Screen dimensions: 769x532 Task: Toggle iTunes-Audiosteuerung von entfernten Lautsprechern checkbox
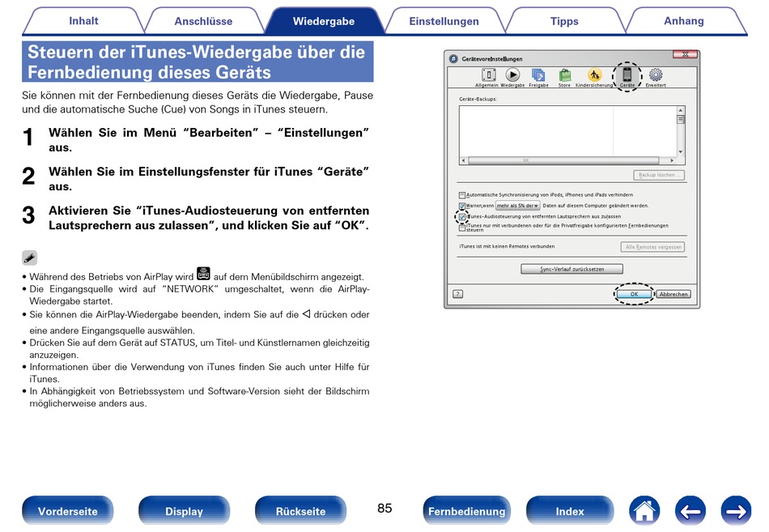pos(461,216)
